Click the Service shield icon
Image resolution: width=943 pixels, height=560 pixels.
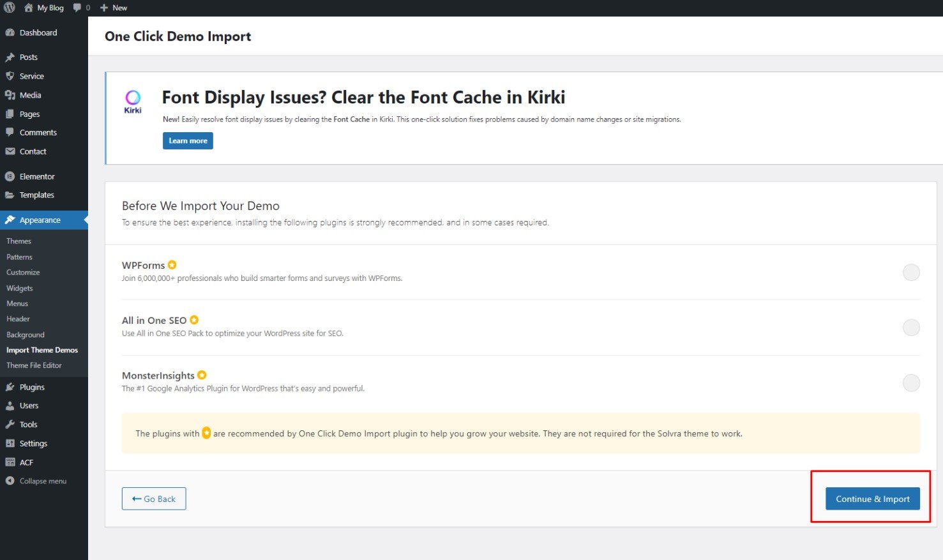pyautogui.click(x=10, y=76)
